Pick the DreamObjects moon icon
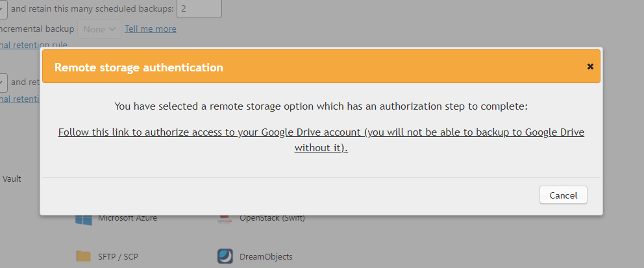The image size is (644, 268). point(225,256)
